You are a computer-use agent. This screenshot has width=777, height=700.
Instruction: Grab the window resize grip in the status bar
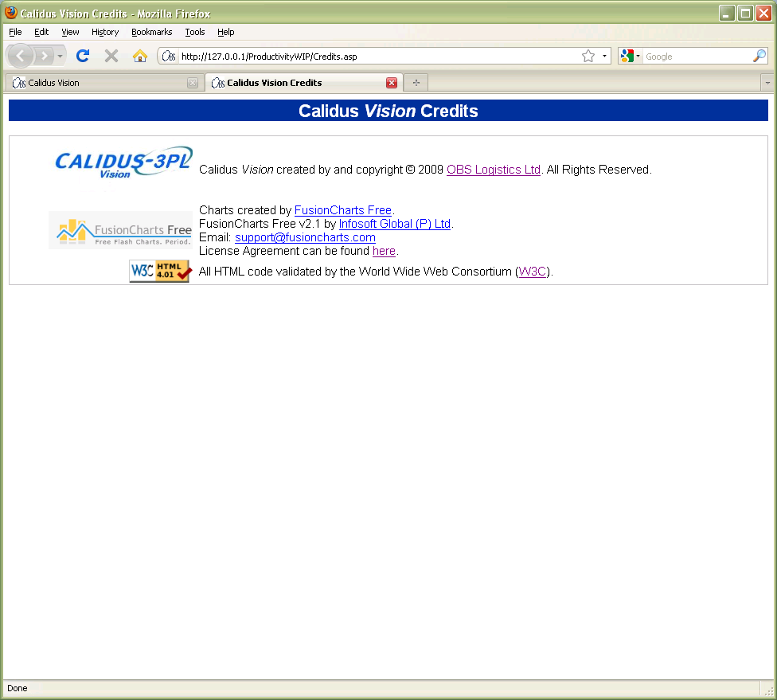[770, 691]
